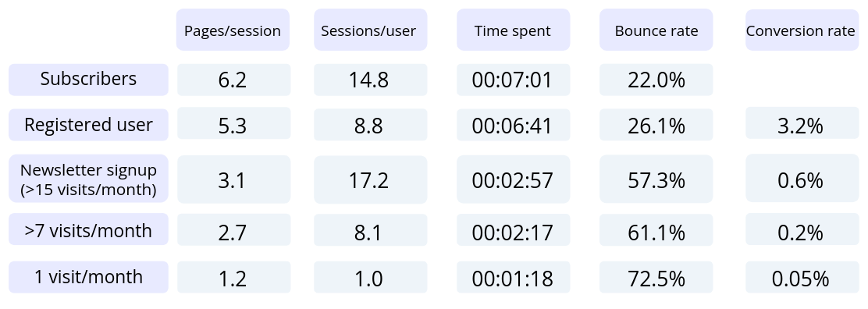The image size is (868, 309).
Task: Click the Conversion rate header cell
Action: (x=802, y=30)
